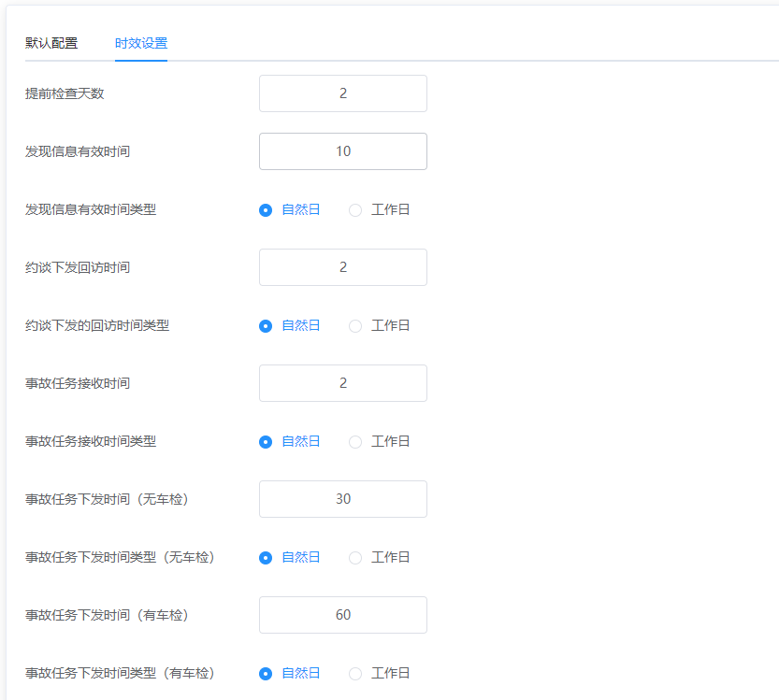Click the 事故任务下发时间类型（有车检） label
The image size is (779, 700).
(x=121, y=673)
